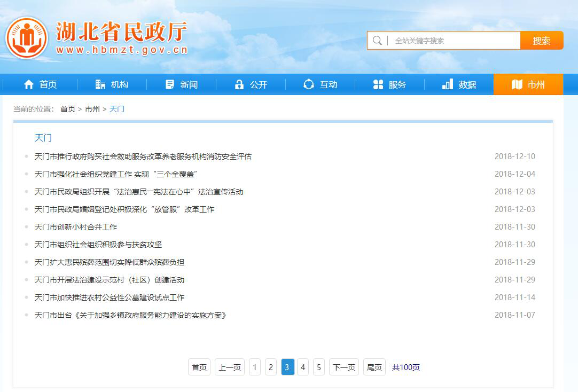
Task: Open article about 天门市创新小村合并工作
Action: click(x=76, y=227)
